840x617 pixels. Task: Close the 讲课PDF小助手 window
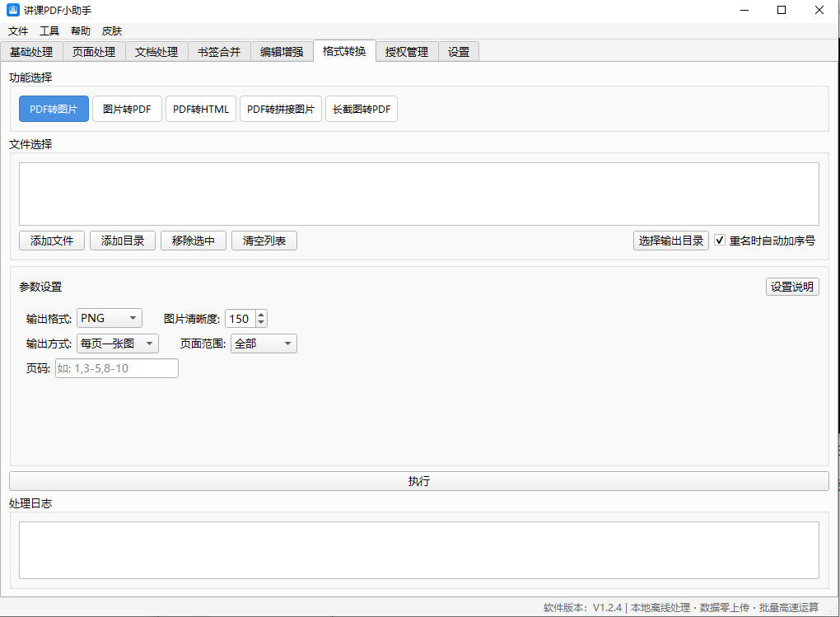tap(819, 10)
